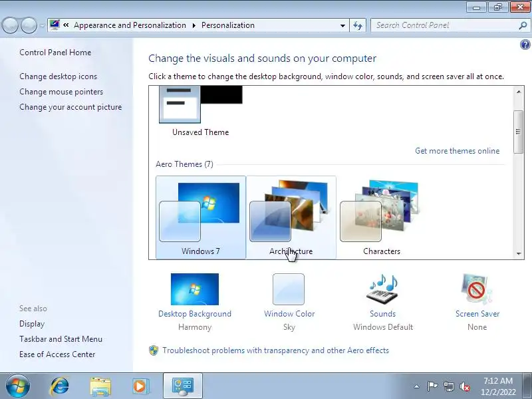Click the Action Center flag icon
This screenshot has height=399, width=532.
click(x=432, y=386)
